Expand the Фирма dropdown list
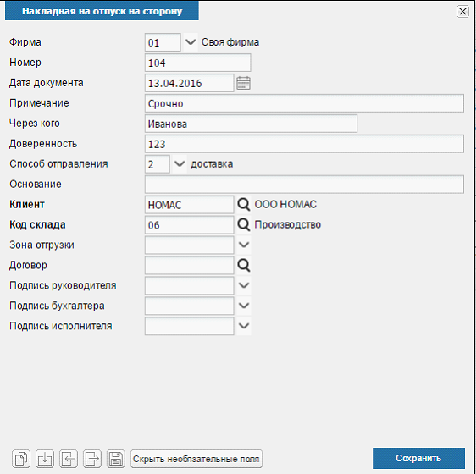 click(x=191, y=42)
